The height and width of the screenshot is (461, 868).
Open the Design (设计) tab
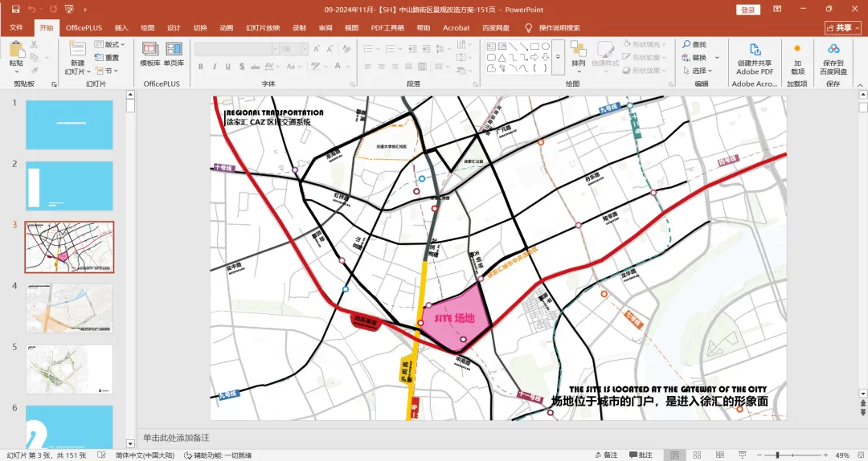174,27
